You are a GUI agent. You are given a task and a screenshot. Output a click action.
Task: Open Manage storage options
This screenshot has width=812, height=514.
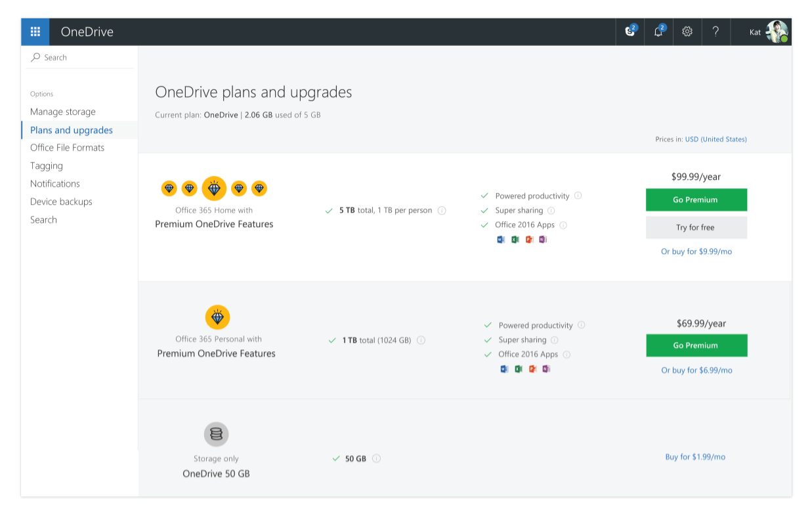(x=63, y=112)
